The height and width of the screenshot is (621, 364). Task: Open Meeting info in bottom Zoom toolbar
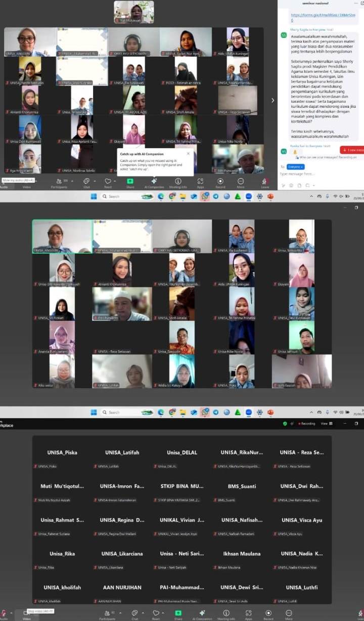(x=225, y=614)
